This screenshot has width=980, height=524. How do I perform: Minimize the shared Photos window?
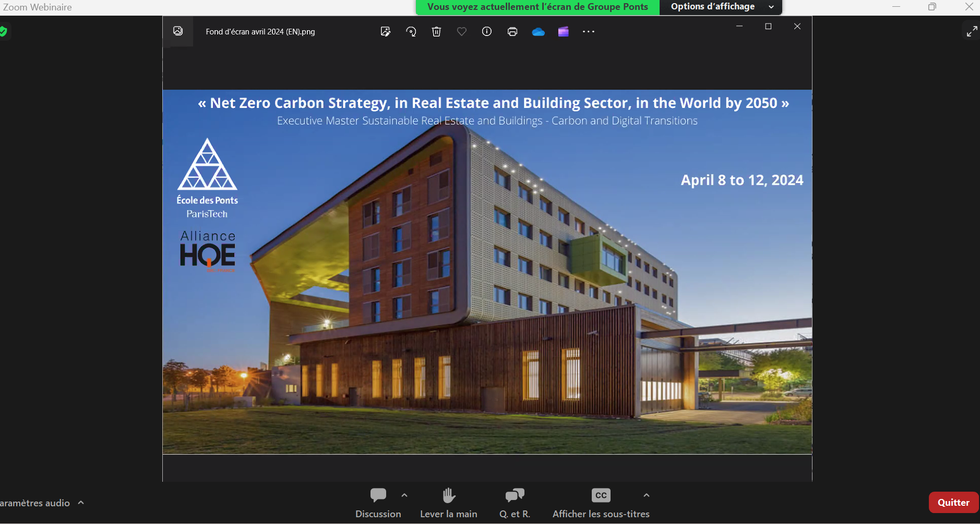pyautogui.click(x=739, y=26)
